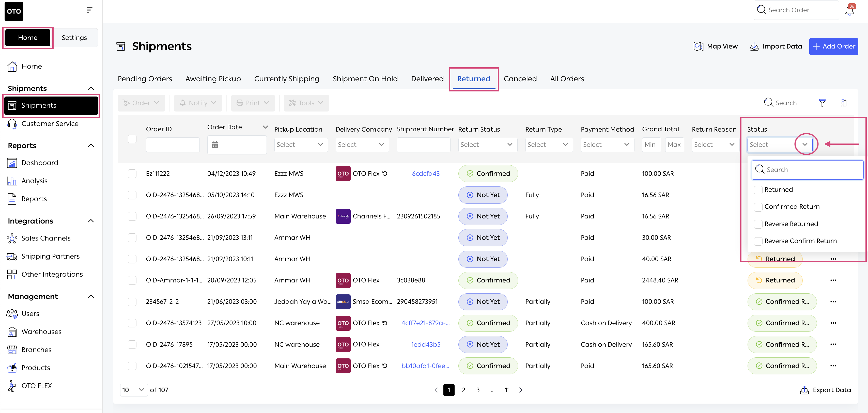Expand the Pickup Location Select dropdown
This screenshot has width=868, height=413.
(x=300, y=145)
